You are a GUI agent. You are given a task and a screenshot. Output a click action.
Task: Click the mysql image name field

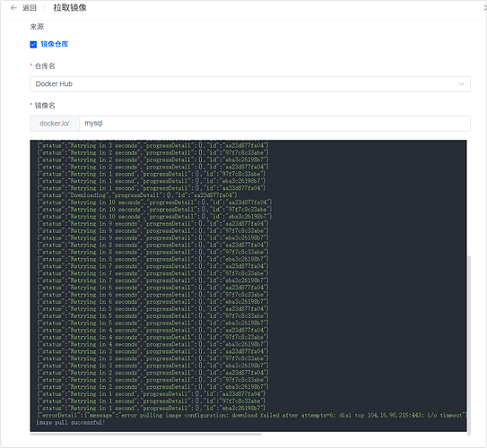pyautogui.click(x=274, y=124)
